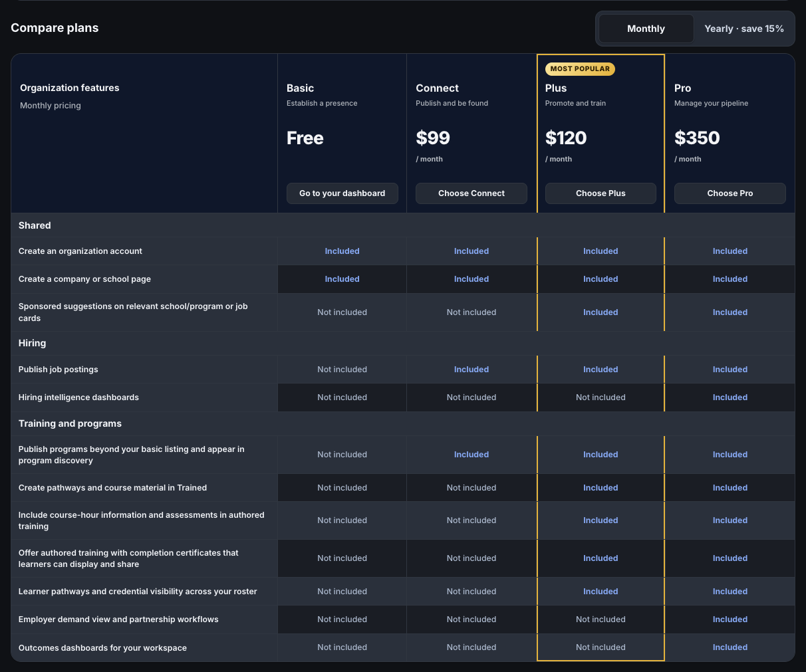Select 'Employer demand view' row label
806x672 pixels.
coord(118,619)
